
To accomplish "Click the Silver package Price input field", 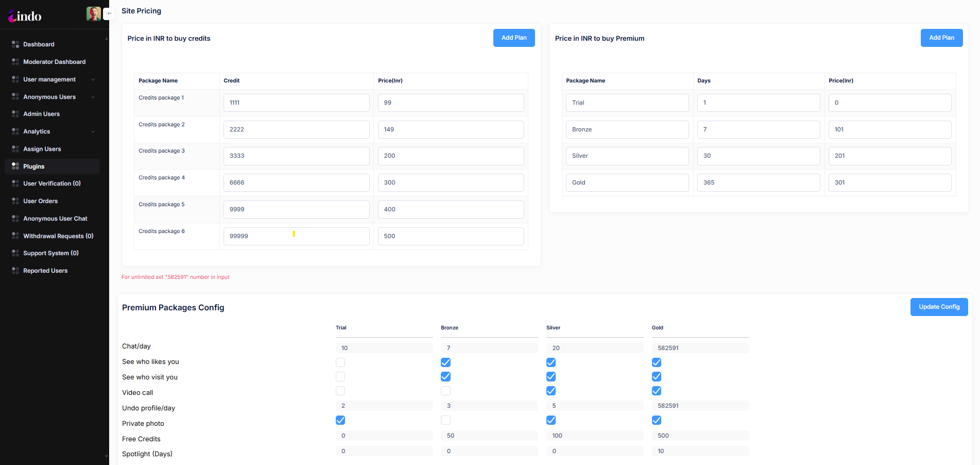I will pyautogui.click(x=889, y=156).
